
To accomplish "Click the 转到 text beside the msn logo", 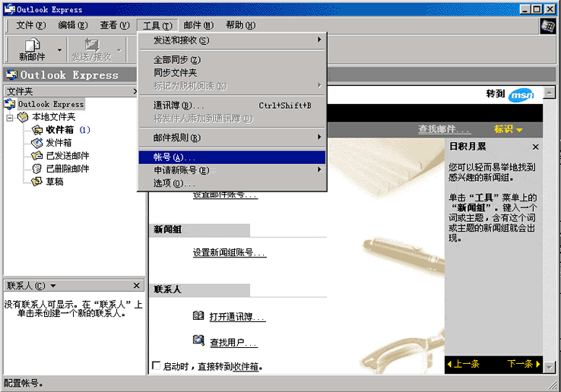I will [x=495, y=93].
